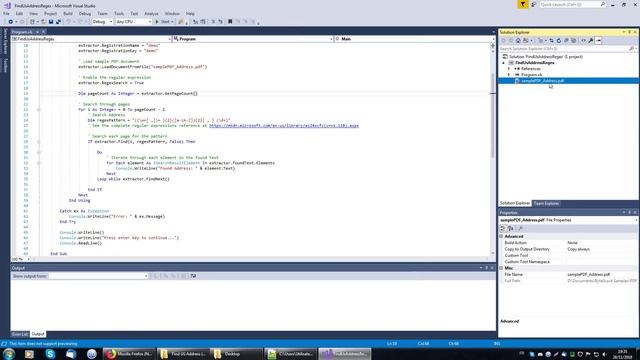Open Skype from the taskbar

tap(50, 354)
